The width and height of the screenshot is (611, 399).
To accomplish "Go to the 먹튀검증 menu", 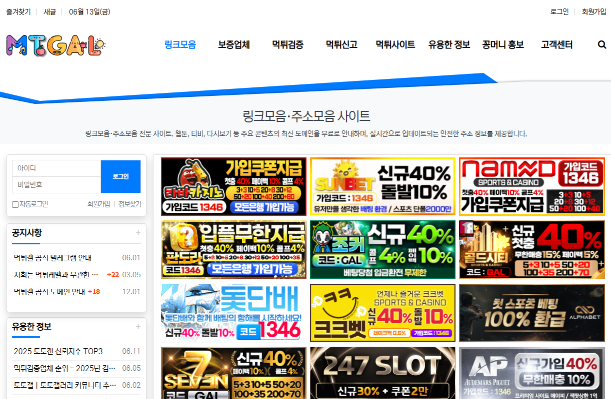I will [x=288, y=45].
